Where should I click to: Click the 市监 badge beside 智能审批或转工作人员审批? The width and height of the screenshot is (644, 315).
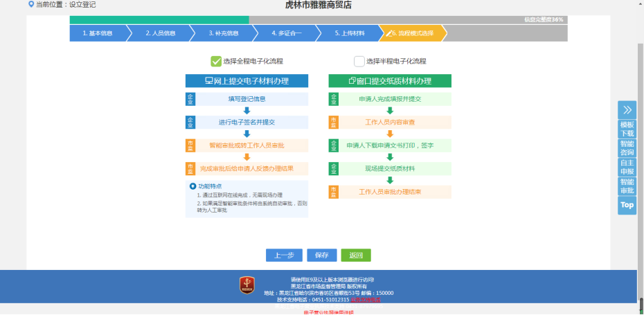click(x=190, y=145)
